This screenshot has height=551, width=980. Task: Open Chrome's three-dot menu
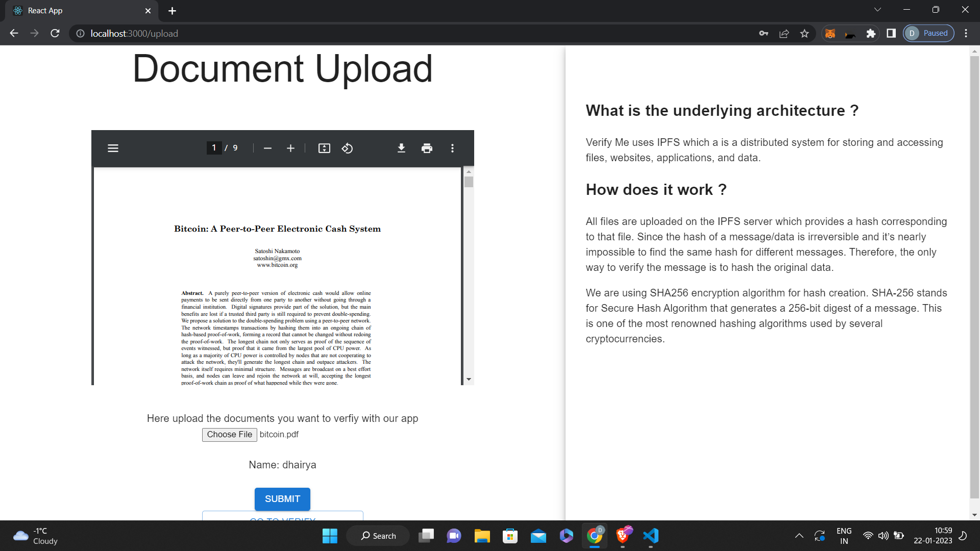point(966,34)
